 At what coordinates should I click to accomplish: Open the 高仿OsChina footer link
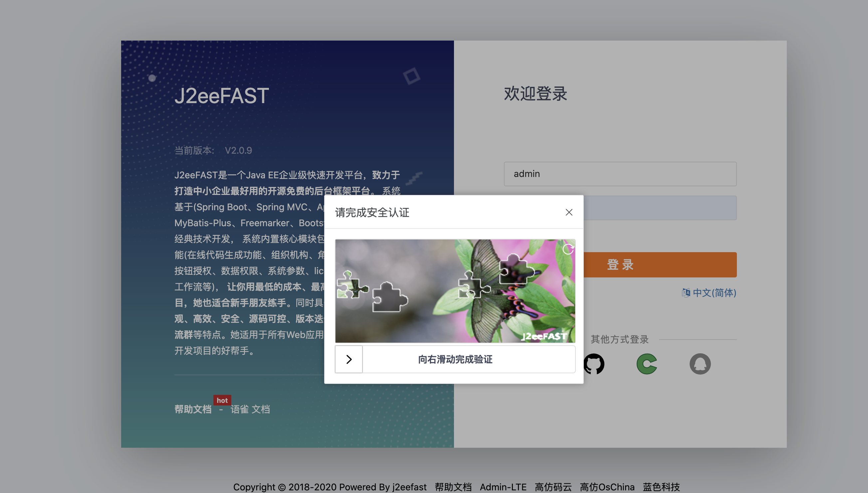607,487
